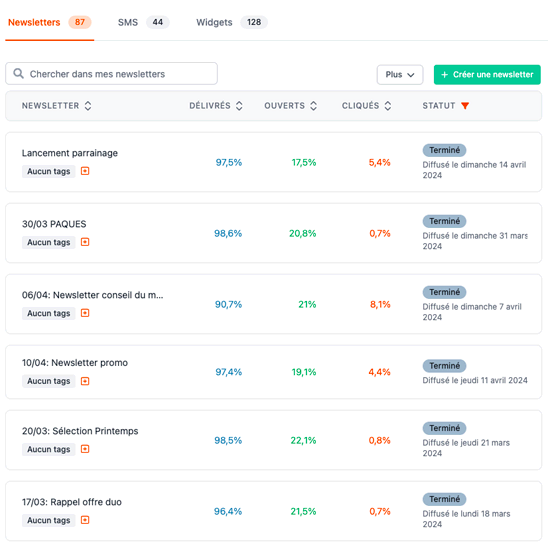Sort by Délivrés column arrows

click(x=239, y=106)
